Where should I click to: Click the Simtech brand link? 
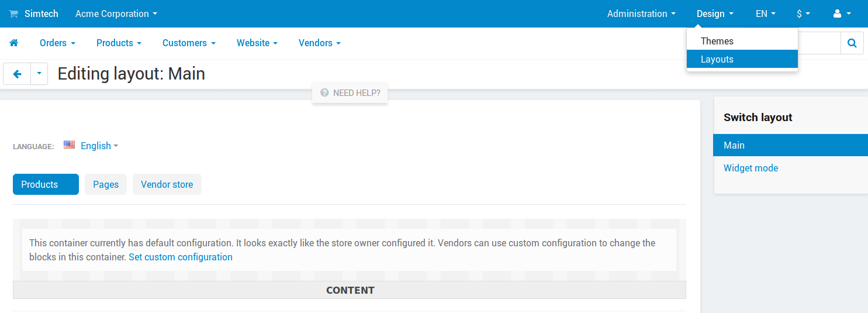[x=41, y=13]
